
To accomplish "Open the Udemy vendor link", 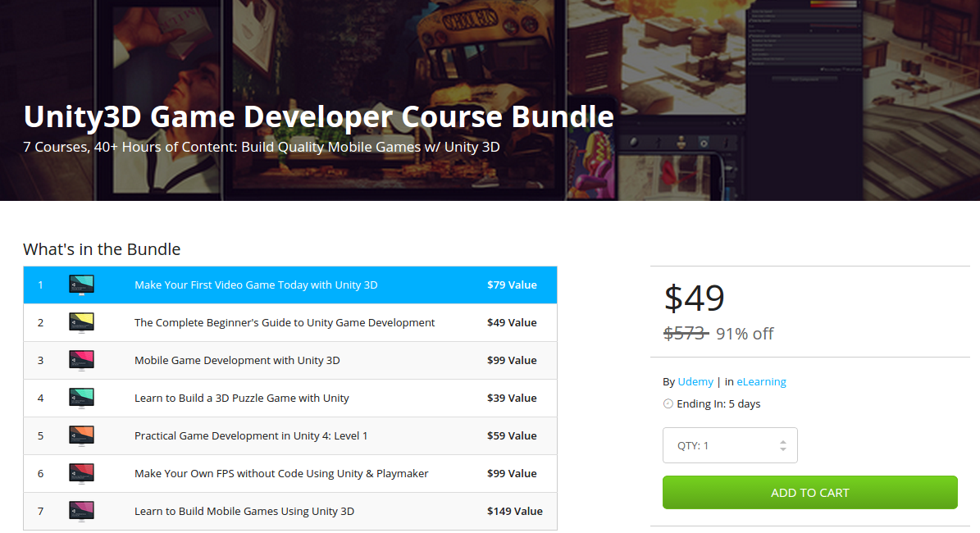I will 695,382.
